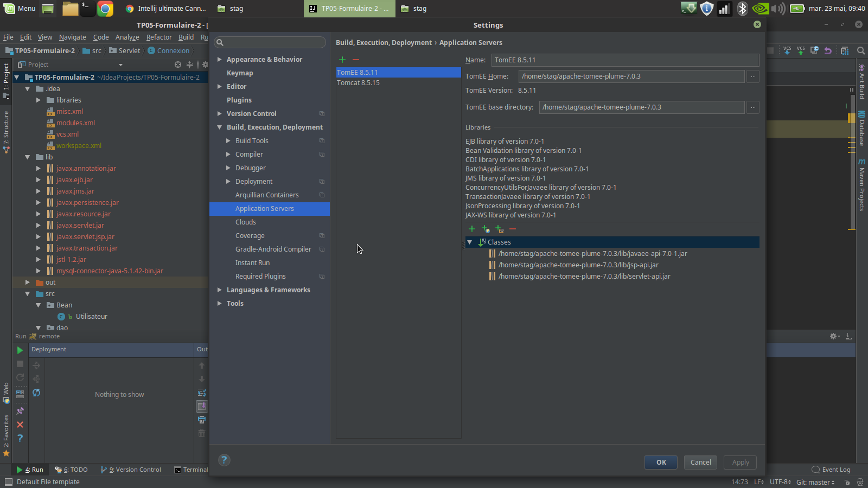Viewport: 868px width, 488px height.
Task: Browse for the TomEE Home folder
Action: click(x=753, y=76)
